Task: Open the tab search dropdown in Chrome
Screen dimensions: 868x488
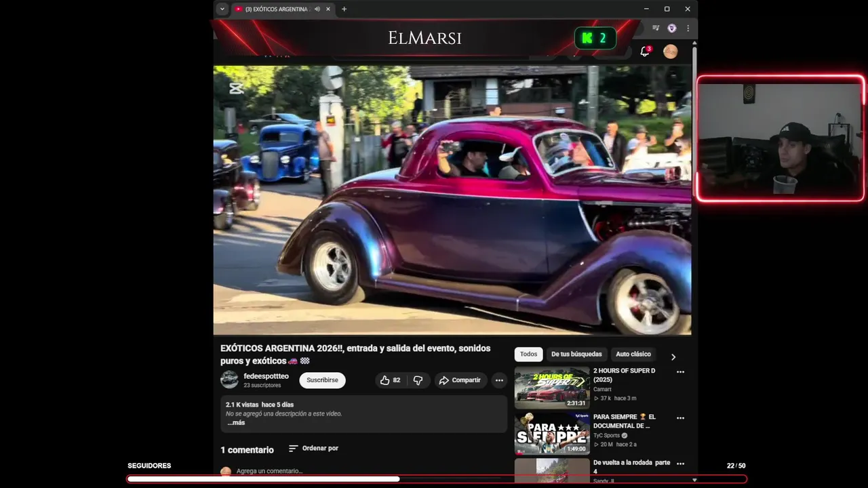Action: coord(222,9)
